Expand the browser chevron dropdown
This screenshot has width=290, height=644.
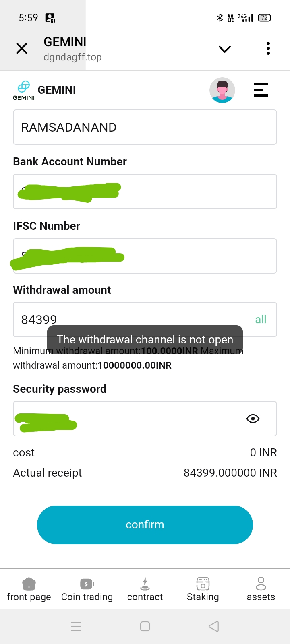[224, 49]
